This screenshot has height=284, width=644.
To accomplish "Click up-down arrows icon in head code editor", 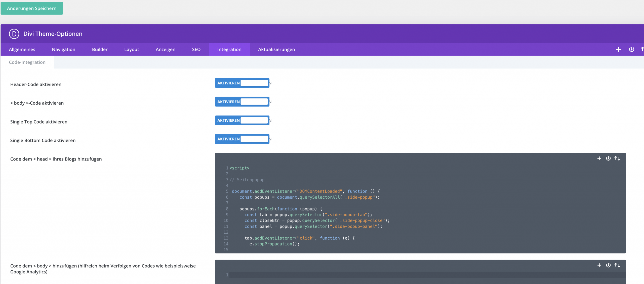I will click(617, 158).
